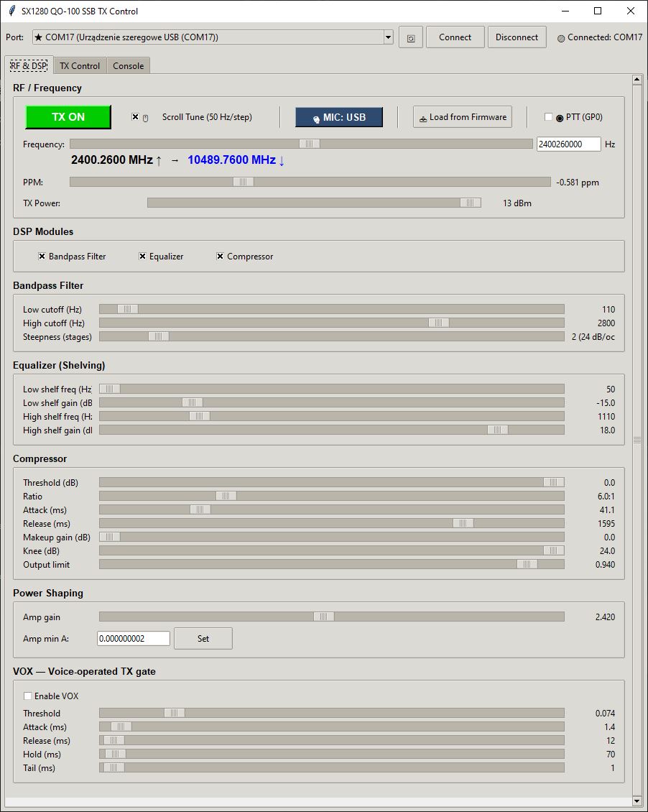Screen dimensions: 648x812
Task: Open the Console tab
Action: tap(129, 66)
